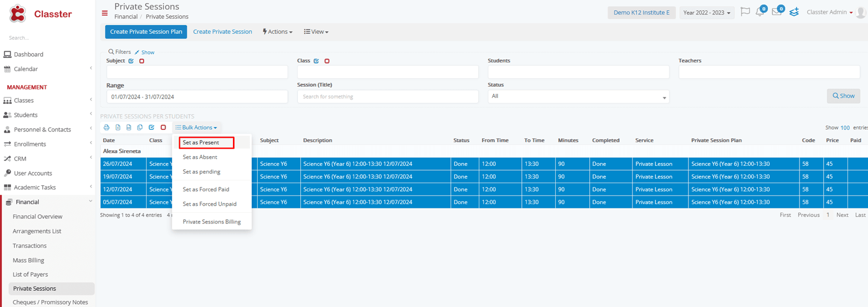
Task: Click the Show search button
Action: click(843, 96)
